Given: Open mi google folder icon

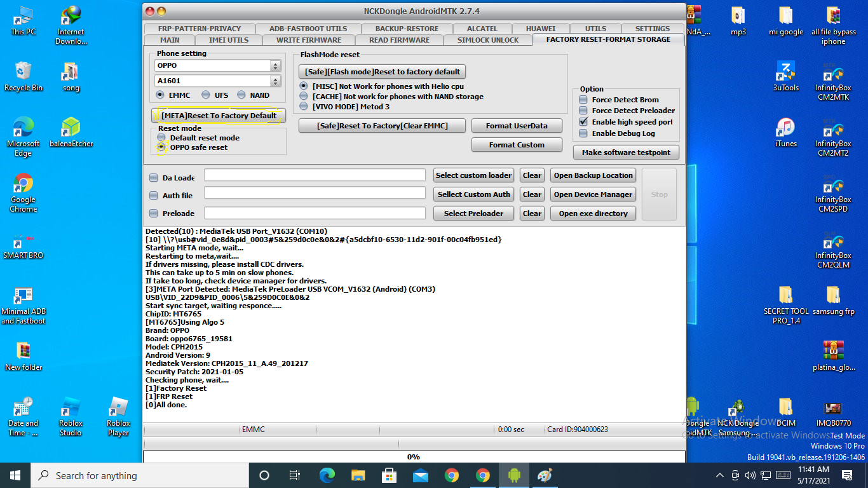Looking at the screenshot, I should click(x=786, y=21).
